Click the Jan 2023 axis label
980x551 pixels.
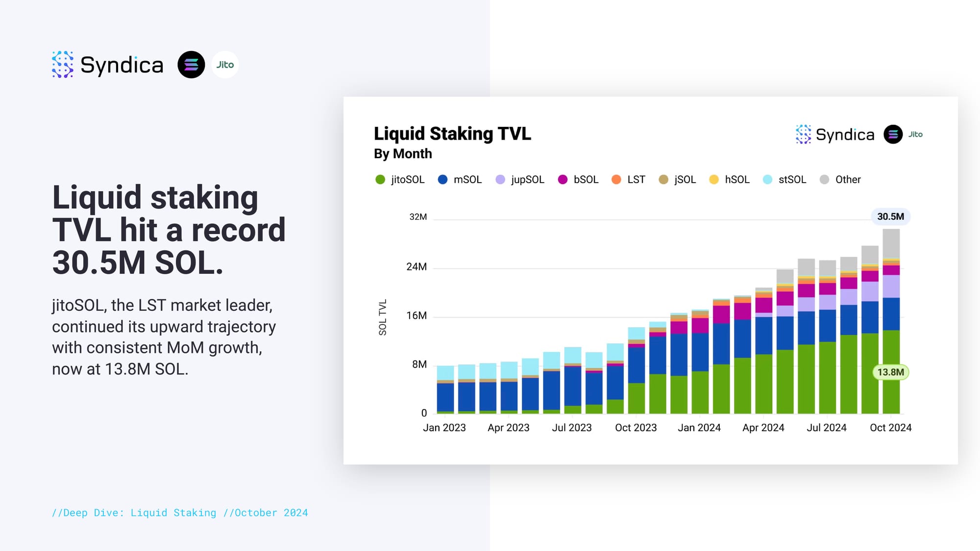444,428
